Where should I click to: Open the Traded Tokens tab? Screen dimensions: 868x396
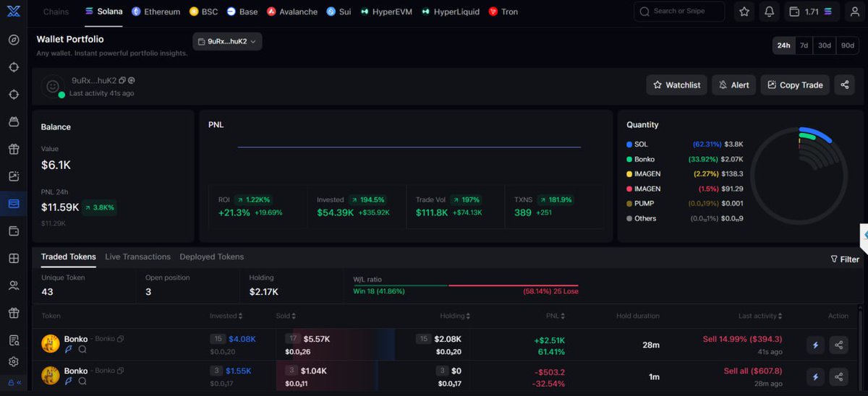(68, 257)
